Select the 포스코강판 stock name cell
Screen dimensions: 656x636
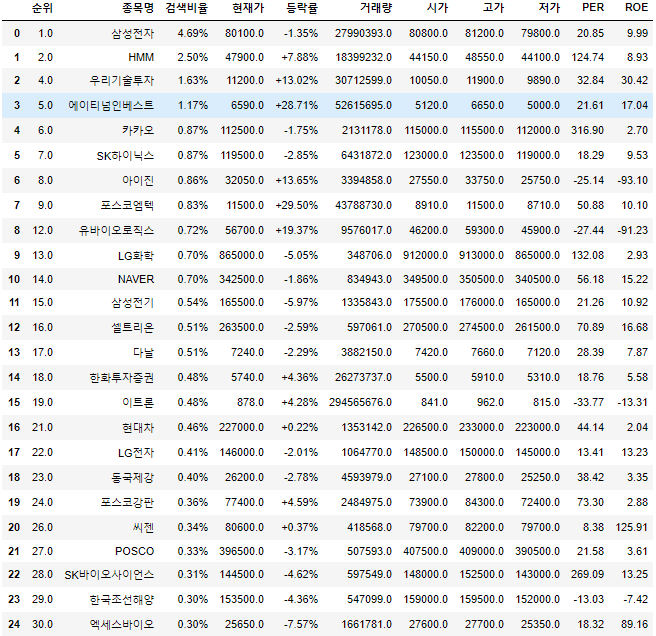(x=127, y=503)
